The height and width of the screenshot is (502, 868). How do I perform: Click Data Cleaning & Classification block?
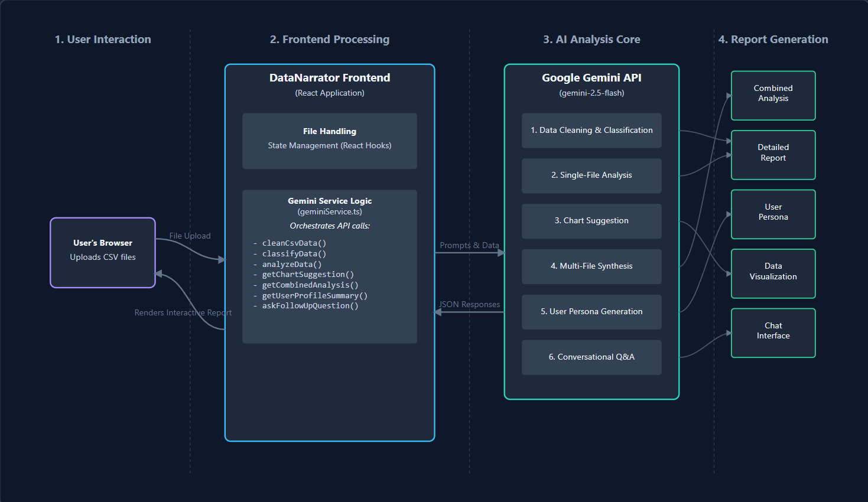pos(591,131)
